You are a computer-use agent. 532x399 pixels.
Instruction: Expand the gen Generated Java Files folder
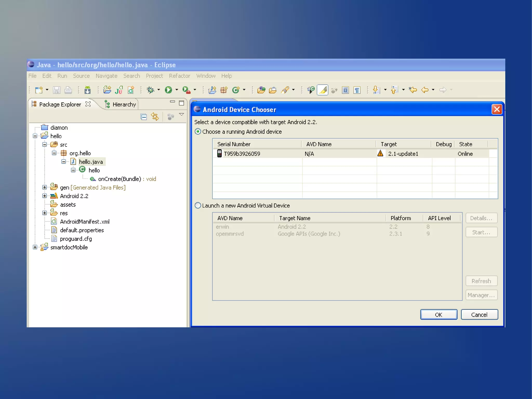[x=44, y=187]
